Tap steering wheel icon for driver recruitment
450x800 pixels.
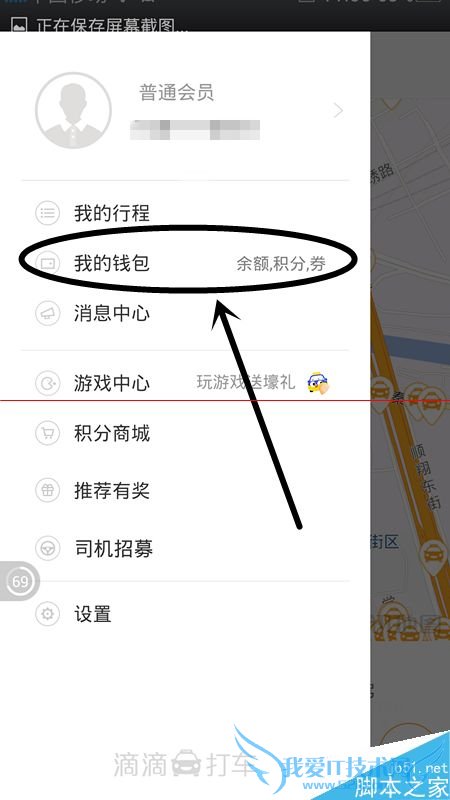tap(47, 549)
